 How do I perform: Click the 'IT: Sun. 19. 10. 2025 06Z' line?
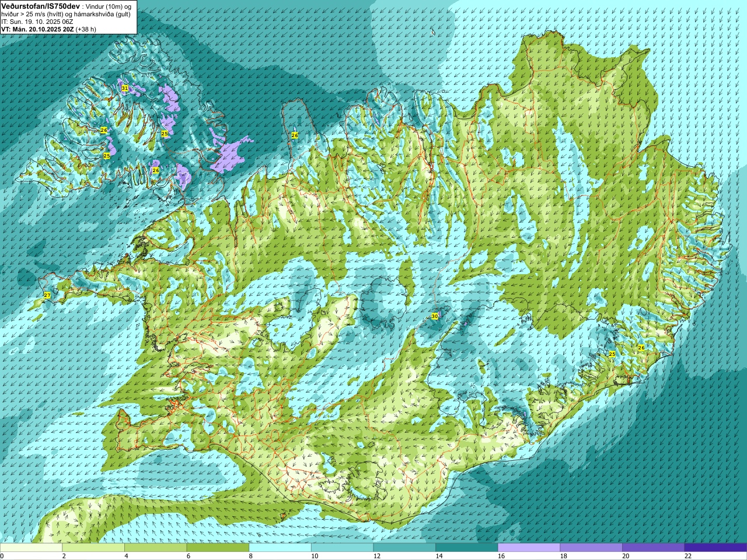tap(37, 22)
